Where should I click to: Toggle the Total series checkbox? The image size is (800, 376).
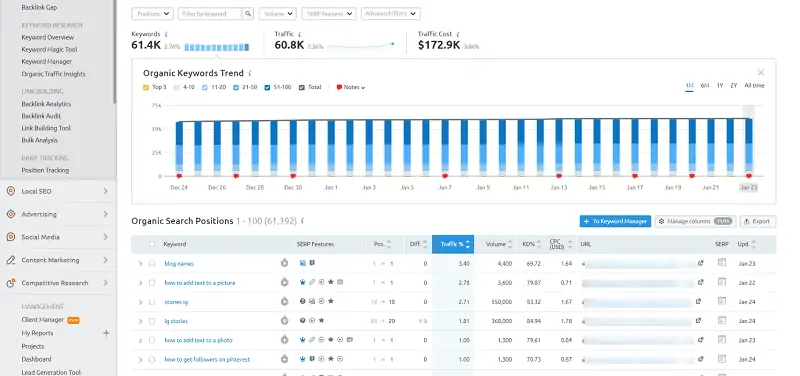pyautogui.click(x=302, y=87)
